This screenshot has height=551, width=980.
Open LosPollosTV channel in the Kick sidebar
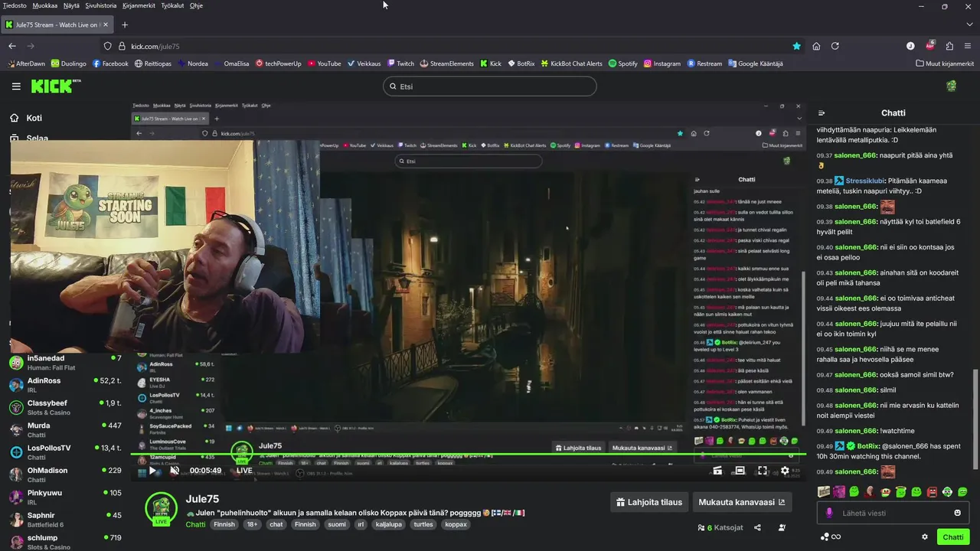[x=65, y=452]
